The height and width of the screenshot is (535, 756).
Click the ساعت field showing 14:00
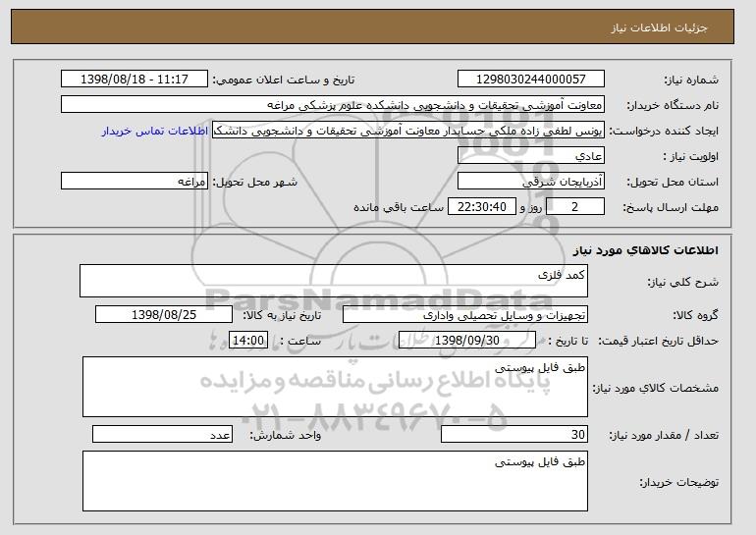point(248,341)
